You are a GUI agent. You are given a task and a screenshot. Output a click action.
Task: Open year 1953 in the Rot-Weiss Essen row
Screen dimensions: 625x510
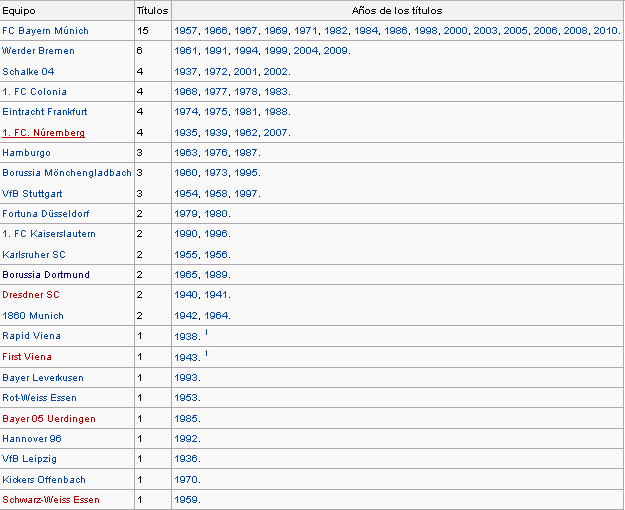pos(186,398)
